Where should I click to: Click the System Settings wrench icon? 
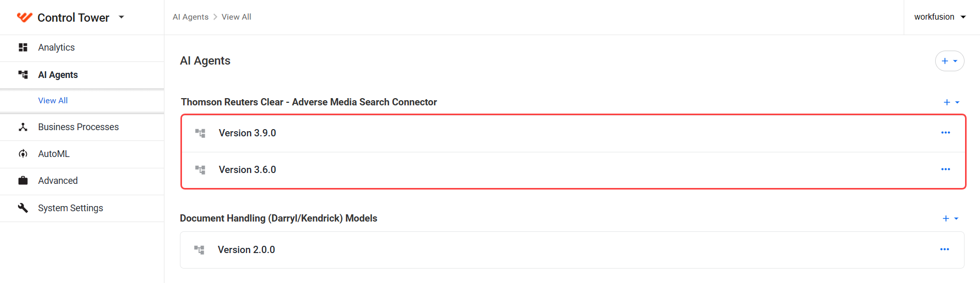(23, 208)
